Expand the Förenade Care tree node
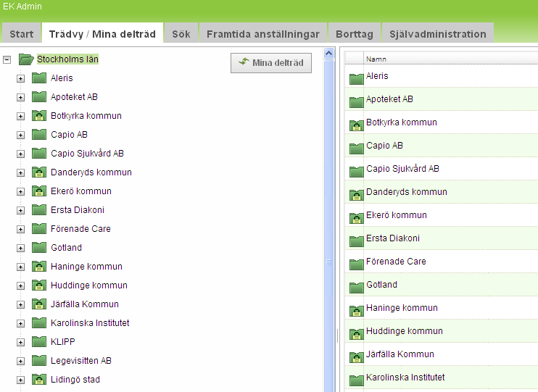This screenshot has height=392, width=538. (20, 230)
